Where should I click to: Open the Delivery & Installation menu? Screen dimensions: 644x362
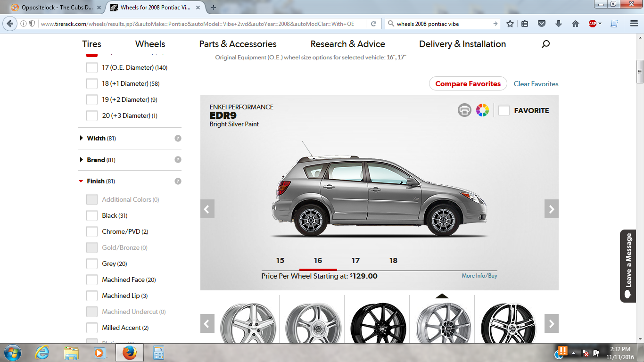click(x=462, y=44)
